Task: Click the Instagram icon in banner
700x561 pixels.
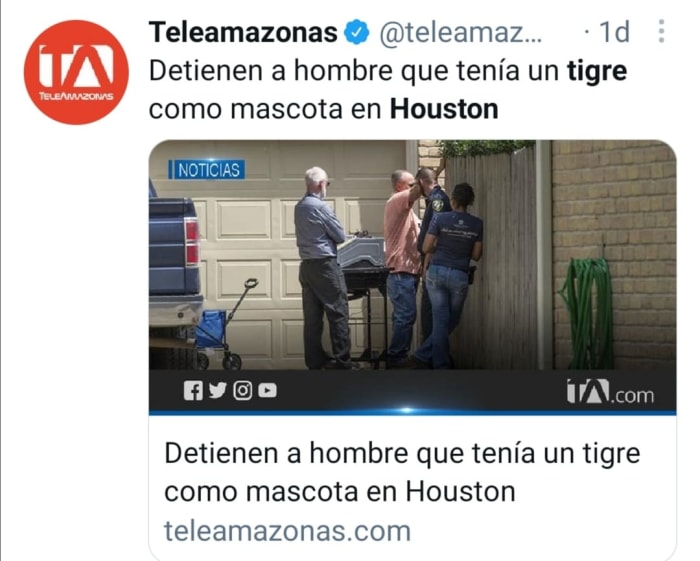Action: [x=242, y=391]
